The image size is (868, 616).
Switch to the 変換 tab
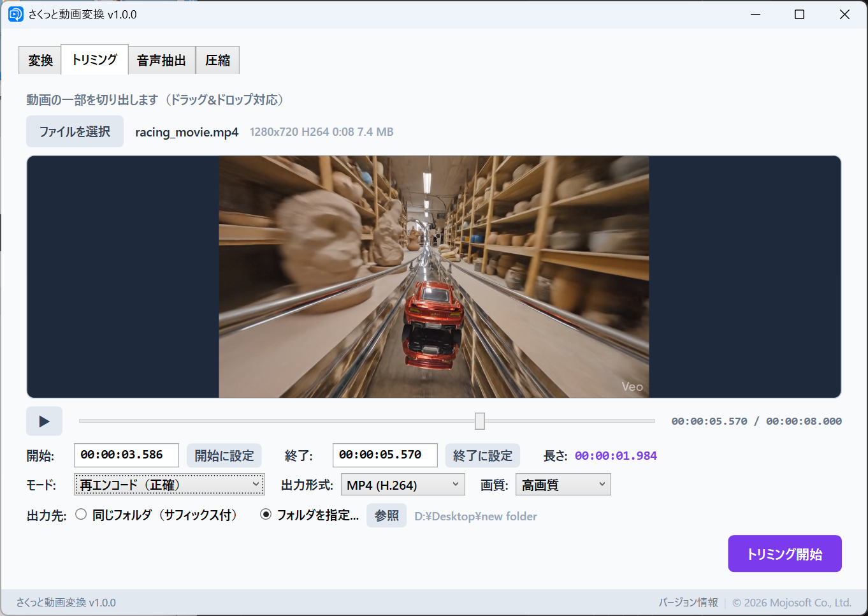[40, 60]
